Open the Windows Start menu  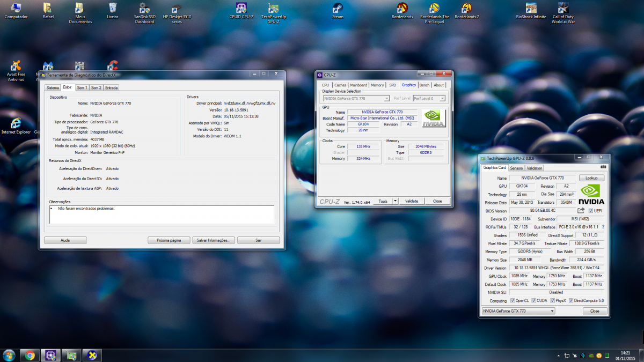tap(9, 355)
